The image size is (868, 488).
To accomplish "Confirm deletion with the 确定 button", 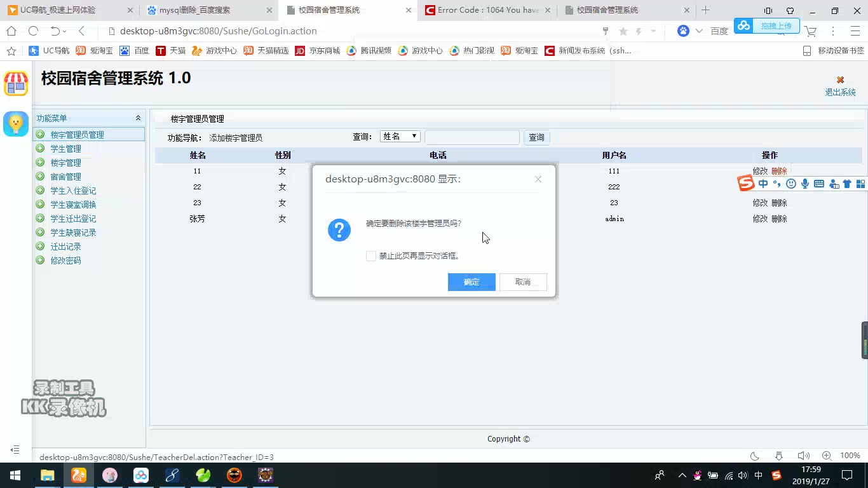I will 471,281.
